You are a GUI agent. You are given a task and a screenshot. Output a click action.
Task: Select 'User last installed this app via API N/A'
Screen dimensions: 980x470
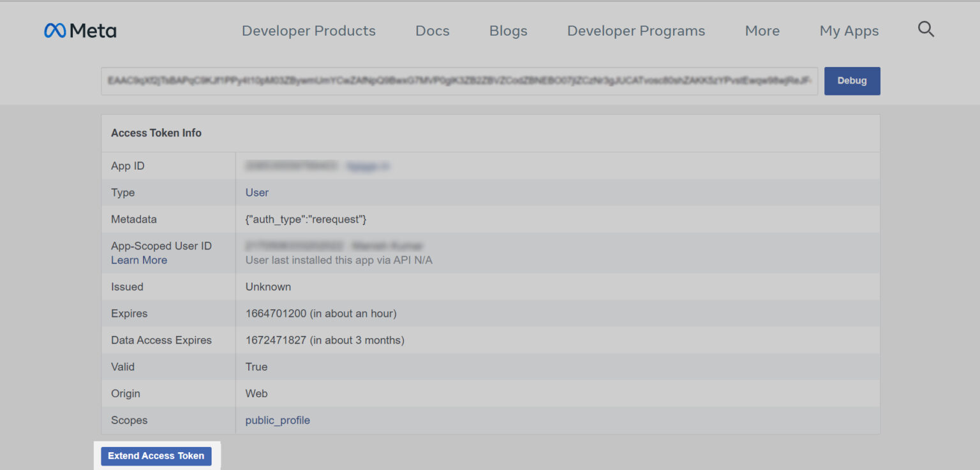(339, 260)
